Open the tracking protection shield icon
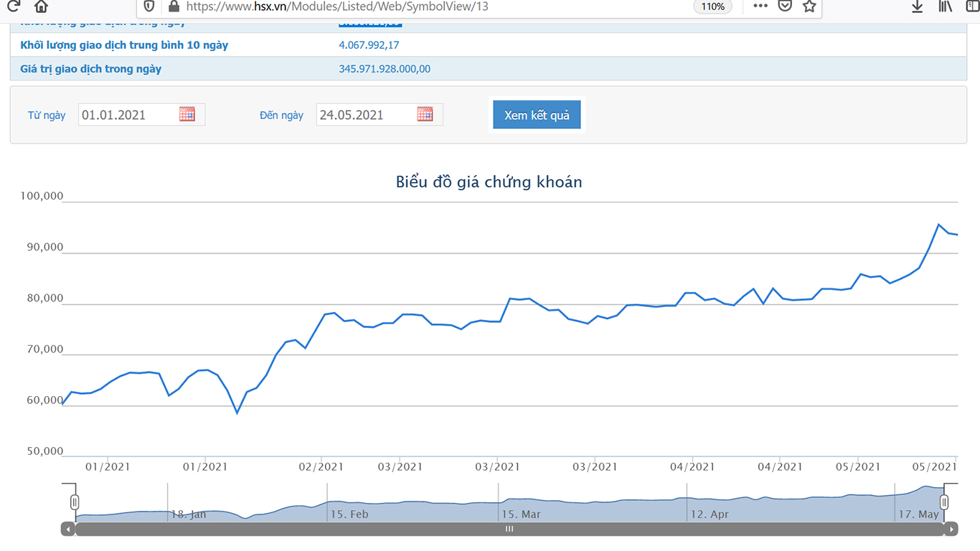Image resolution: width=980 pixels, height=551 pixels. (x=149, y=6)
